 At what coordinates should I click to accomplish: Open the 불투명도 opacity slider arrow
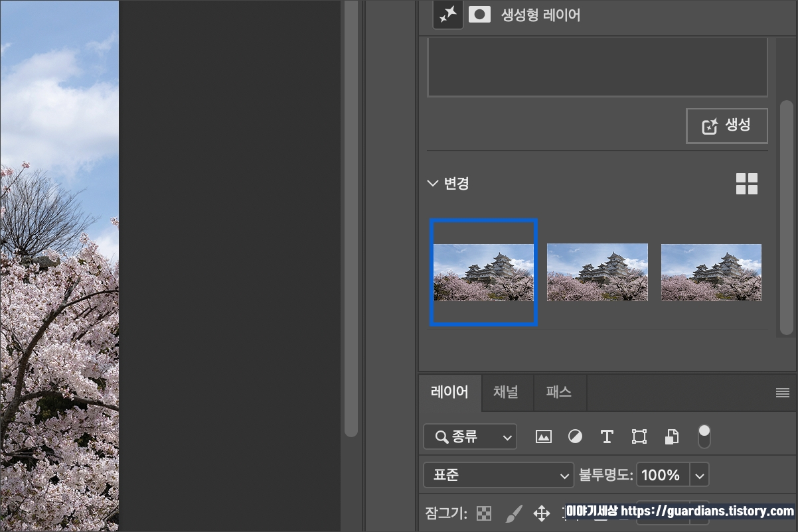700,475
